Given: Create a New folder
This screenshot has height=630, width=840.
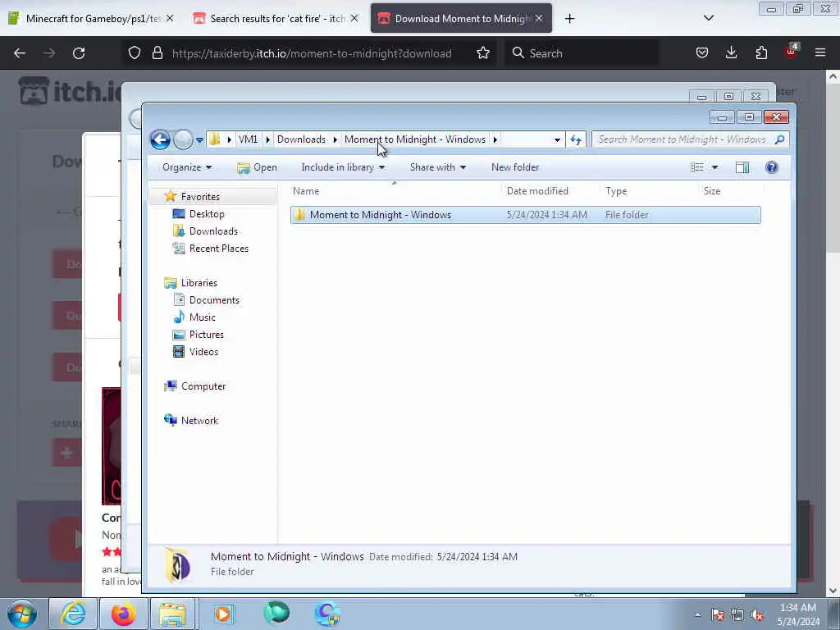Looking at the screenshot, I should [x=515, y=167].
